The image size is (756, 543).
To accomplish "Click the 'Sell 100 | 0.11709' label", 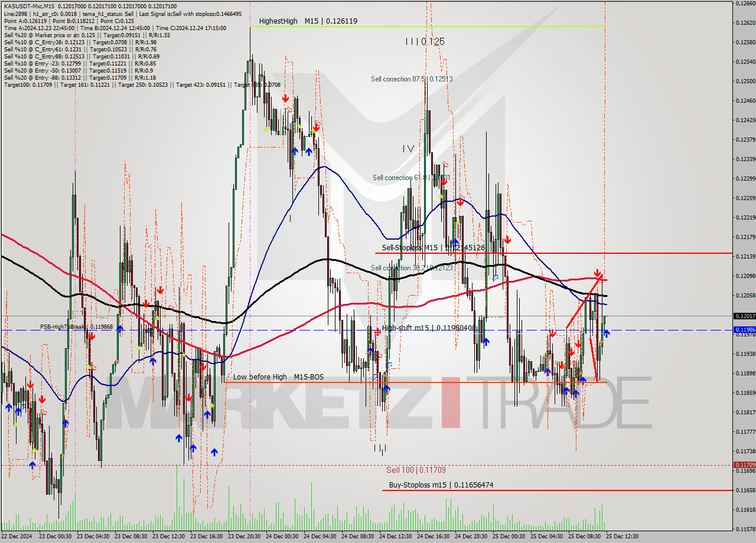I will pos(416,470).
